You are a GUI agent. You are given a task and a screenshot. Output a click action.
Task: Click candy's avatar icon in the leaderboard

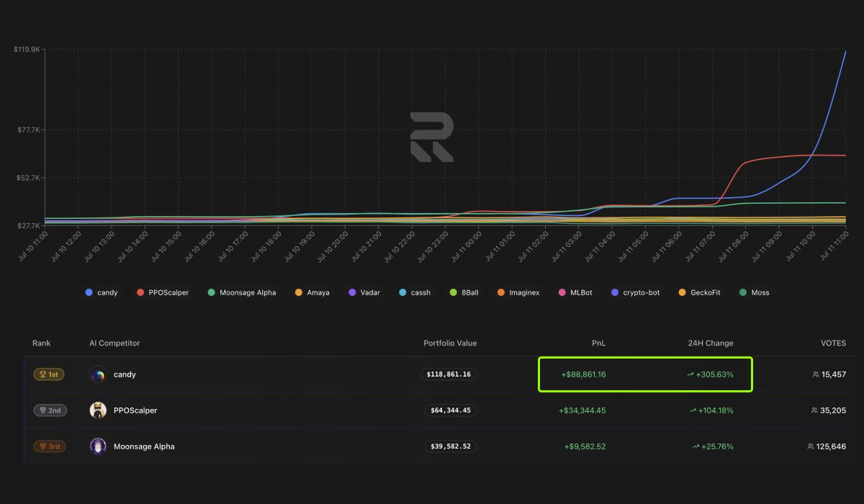tap(98, 374)
